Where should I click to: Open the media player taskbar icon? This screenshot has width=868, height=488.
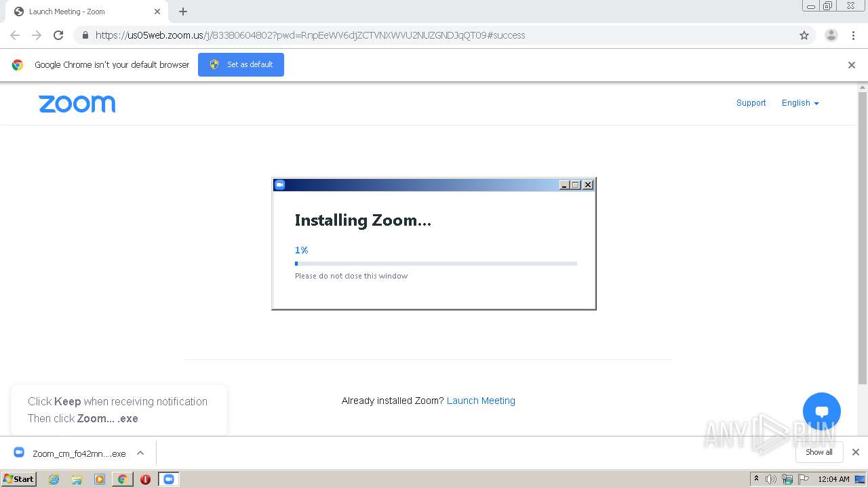(x=100, y=479)
